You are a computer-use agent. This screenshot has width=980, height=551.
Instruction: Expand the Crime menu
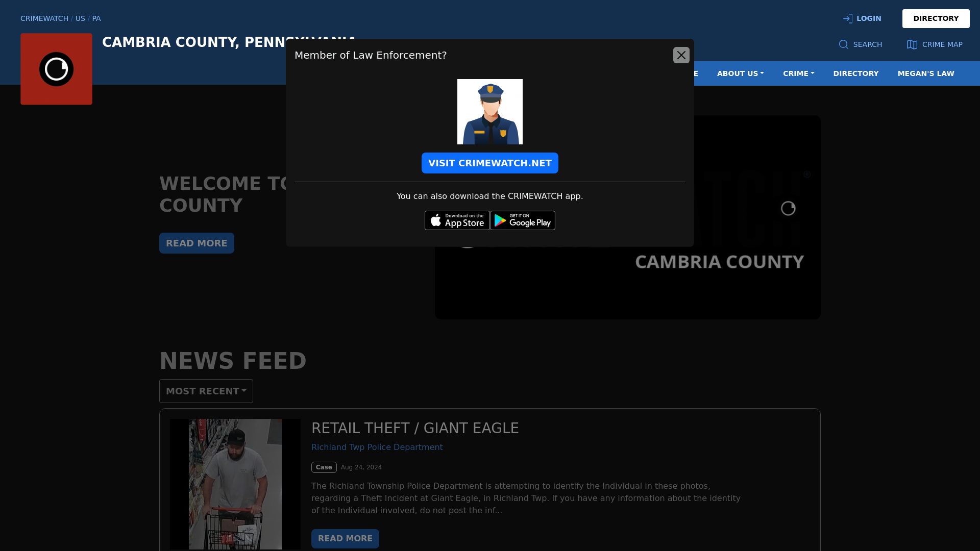798,73
